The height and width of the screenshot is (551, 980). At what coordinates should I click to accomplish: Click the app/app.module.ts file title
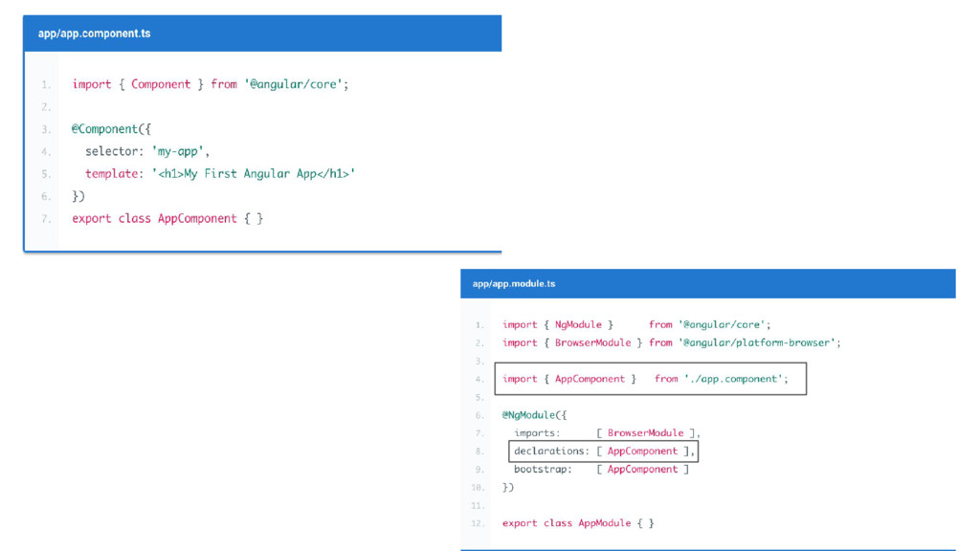(514, 283)
